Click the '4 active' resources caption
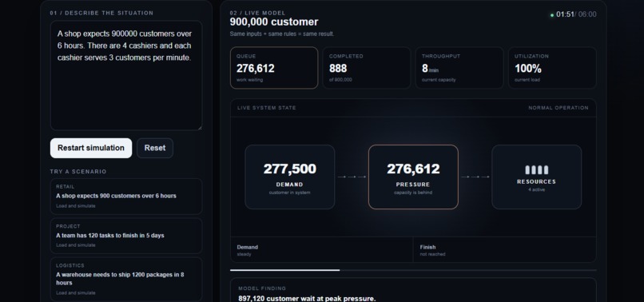This screenshot has height=302, width=644. [x=536, y=189]
